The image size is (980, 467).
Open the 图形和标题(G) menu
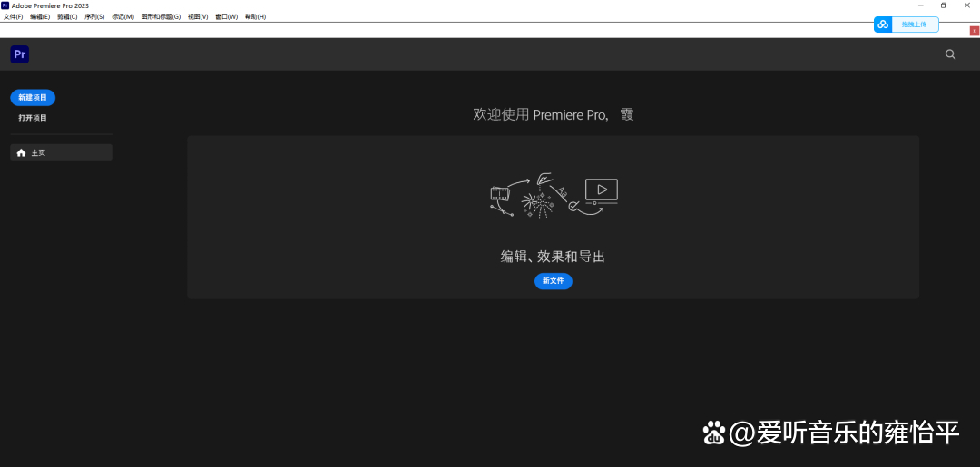point(161,17)
